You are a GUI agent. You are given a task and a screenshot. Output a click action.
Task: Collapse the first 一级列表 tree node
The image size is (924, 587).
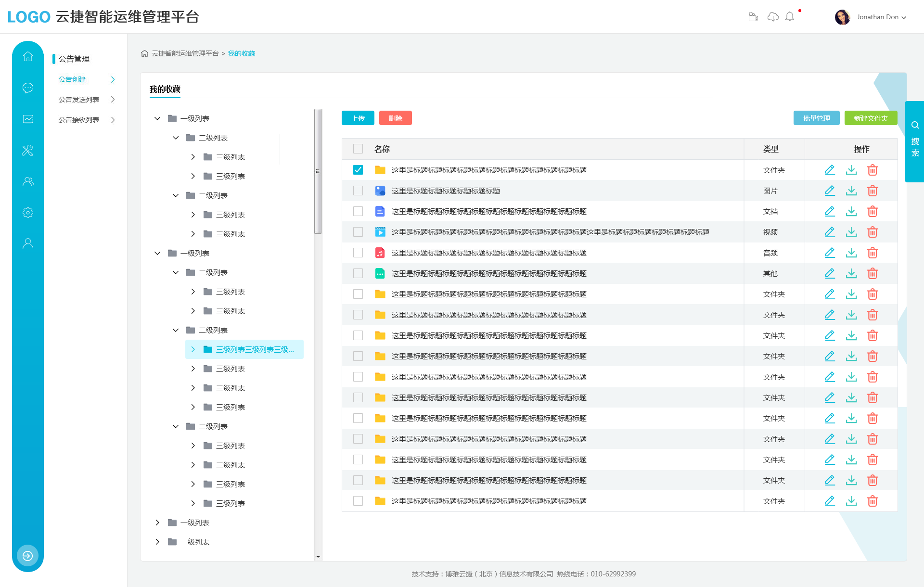click(x=157, y=118)
